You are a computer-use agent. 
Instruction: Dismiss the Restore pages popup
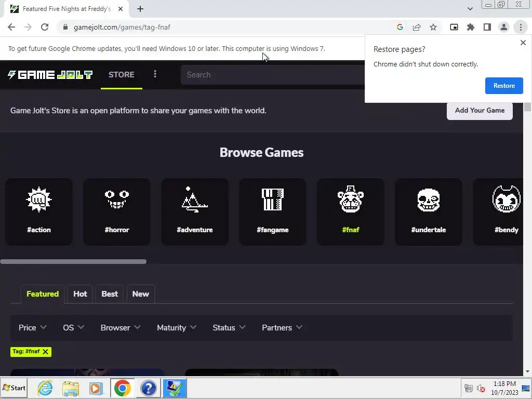point(523,43)
